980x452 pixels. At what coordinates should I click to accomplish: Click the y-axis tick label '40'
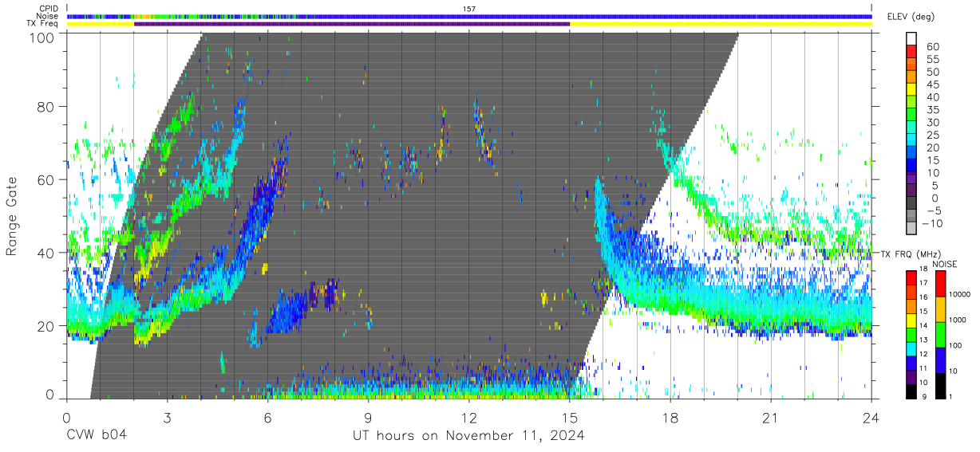[x=46, y=253]
